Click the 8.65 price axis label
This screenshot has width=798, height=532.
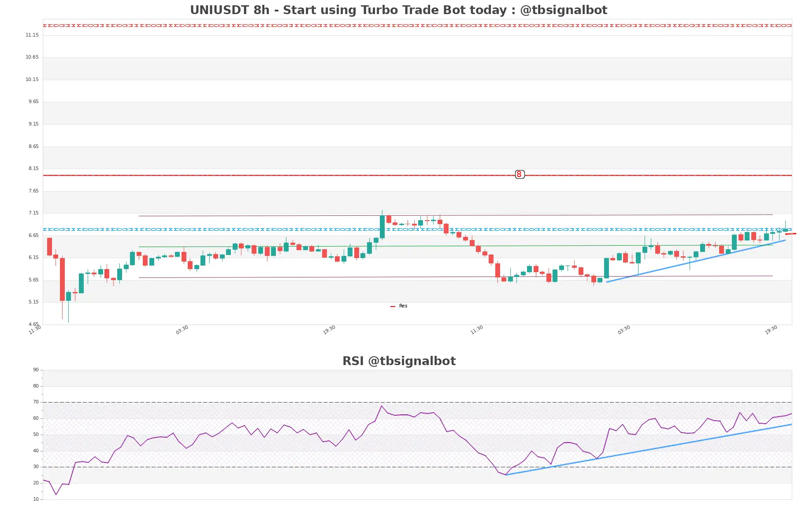[33, 146]
